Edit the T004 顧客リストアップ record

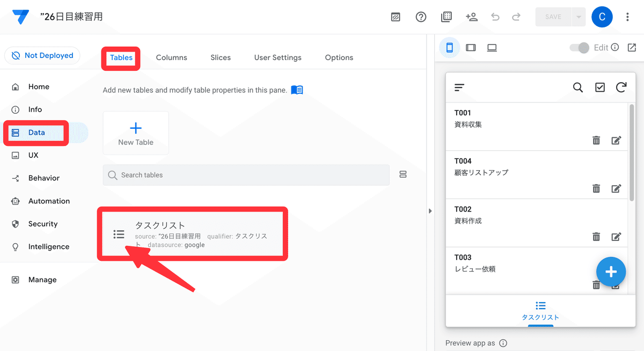pyautogui.click(x=616, y=188)
